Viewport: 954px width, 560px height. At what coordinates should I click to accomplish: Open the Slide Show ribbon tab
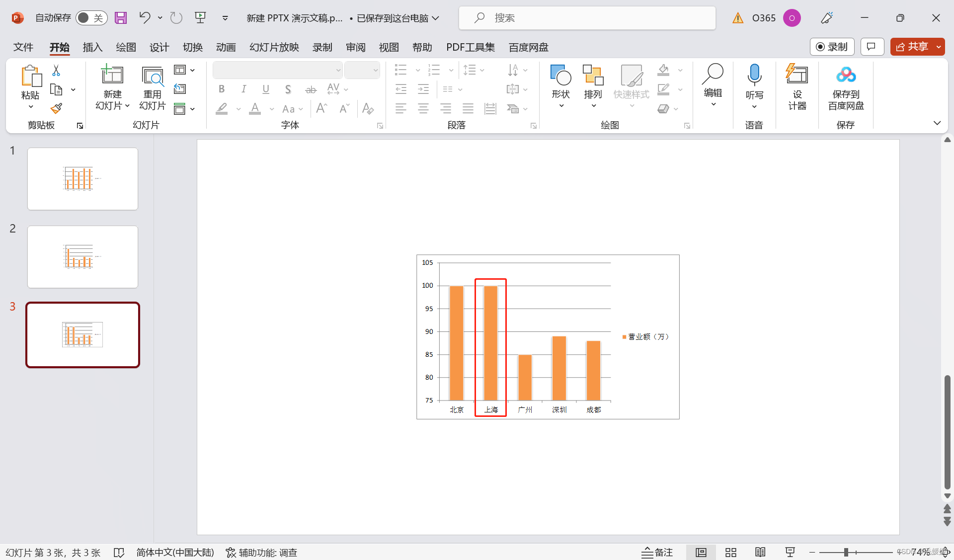[x=274, y=47]
